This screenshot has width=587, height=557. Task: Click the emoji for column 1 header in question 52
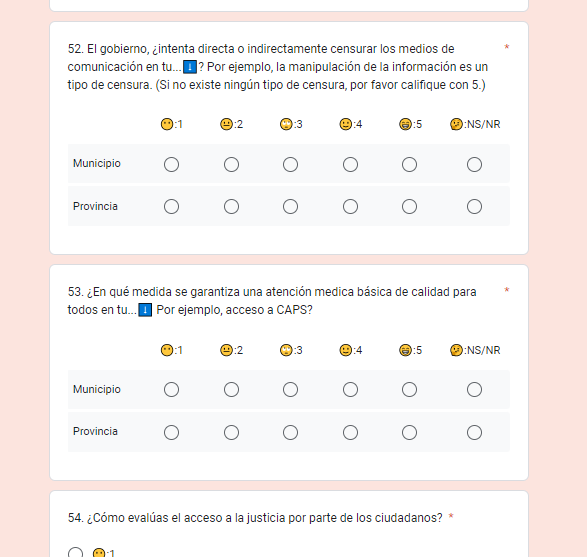coord(167,124)
